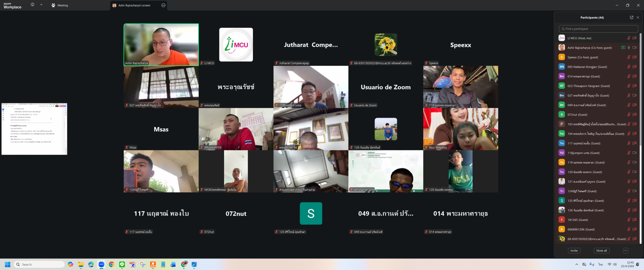Open options for Ashir Bajracharya's screen

pyautogui.click(x=163, y=5)
